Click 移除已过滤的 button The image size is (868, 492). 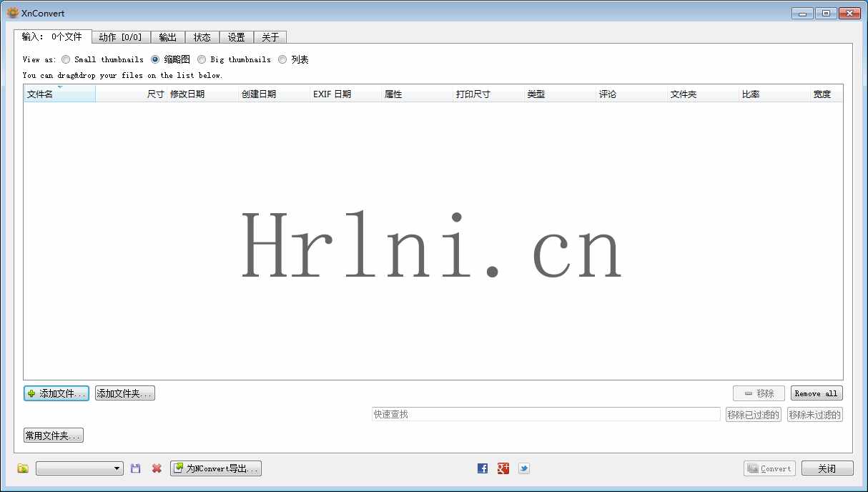[754, 414]
